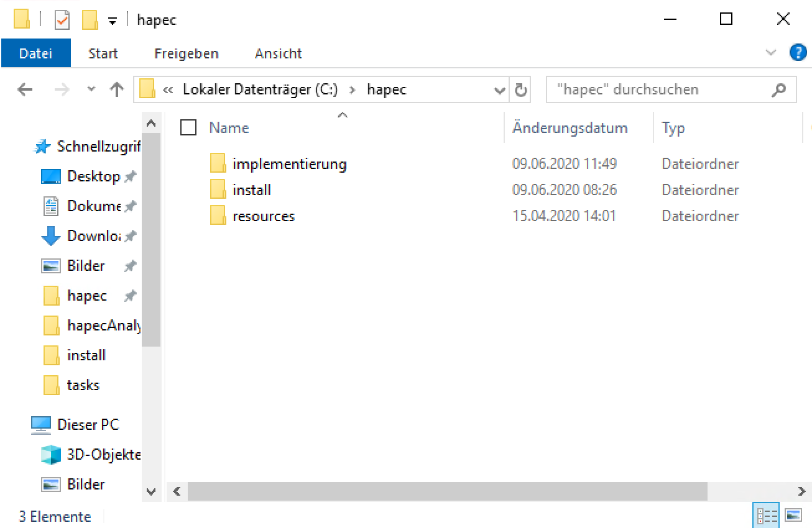Toggle the select-all checkbox beside Name
This screenshot has height=528, width=812.
tap(188, 128)
